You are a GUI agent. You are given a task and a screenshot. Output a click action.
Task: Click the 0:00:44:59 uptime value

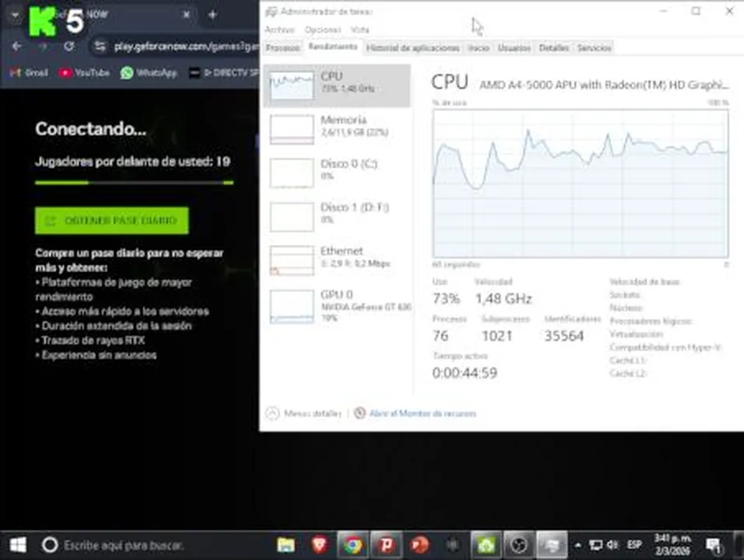point(465,373)
